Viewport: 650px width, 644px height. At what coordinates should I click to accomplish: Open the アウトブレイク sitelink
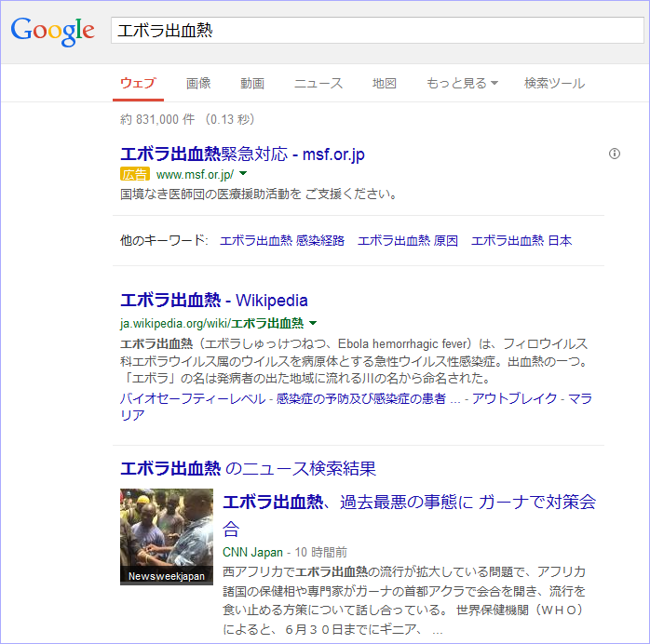click(514, 398)
